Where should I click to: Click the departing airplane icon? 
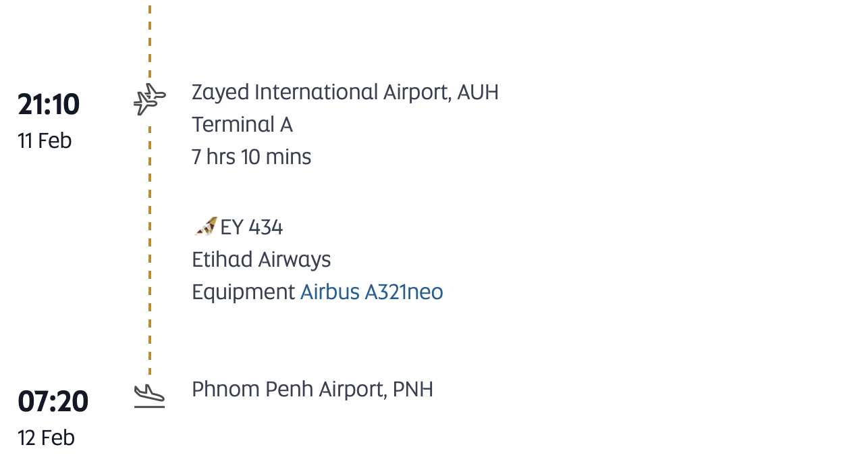(149, 100)
